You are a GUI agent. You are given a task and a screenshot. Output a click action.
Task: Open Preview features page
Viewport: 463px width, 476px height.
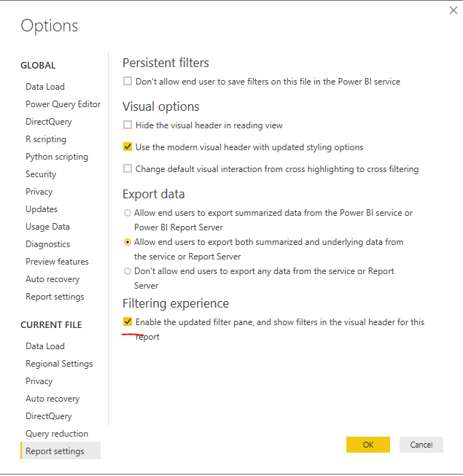[x=57, y=262]
